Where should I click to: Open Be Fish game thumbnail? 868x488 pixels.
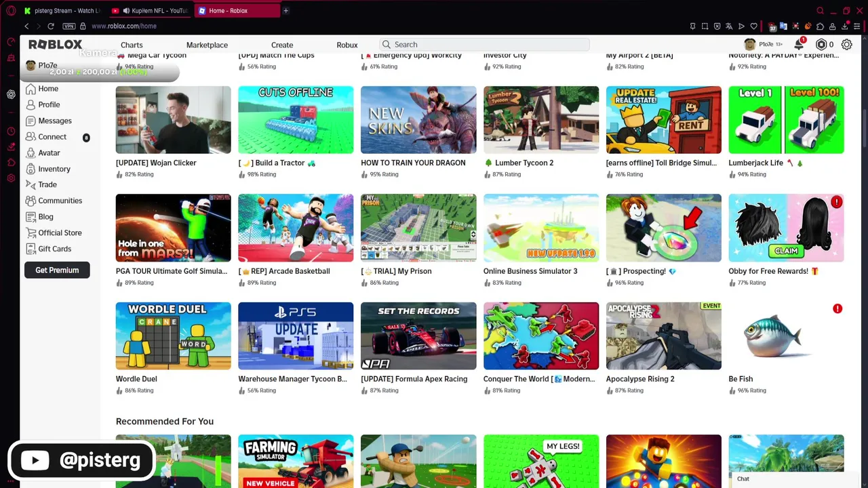click(786, 336)
